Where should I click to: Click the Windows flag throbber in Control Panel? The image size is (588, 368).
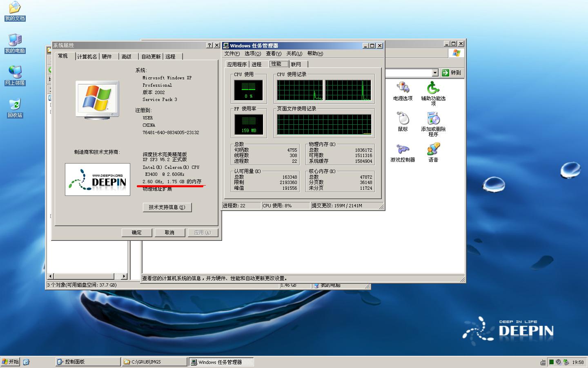456,53
